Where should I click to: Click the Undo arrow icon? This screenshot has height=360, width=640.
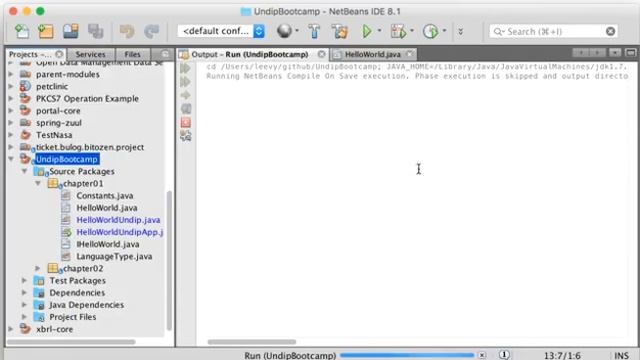pyautogui.click(x=127, y=31)
